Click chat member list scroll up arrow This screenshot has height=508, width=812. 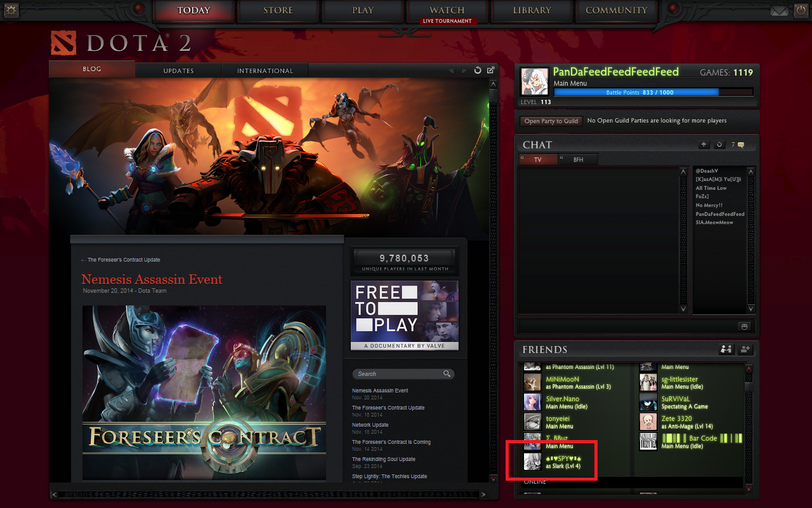tap(751, 171)
